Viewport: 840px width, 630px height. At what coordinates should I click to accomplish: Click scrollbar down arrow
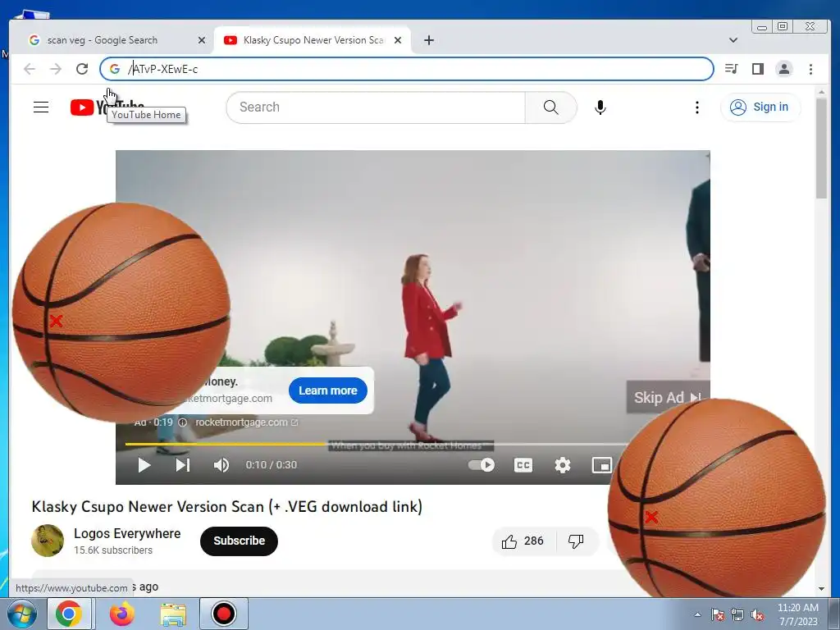[821, 588]
